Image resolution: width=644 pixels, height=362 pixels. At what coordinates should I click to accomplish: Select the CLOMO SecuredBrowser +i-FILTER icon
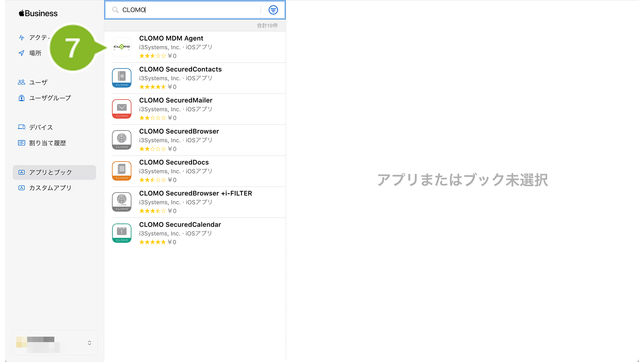(122, 202)
